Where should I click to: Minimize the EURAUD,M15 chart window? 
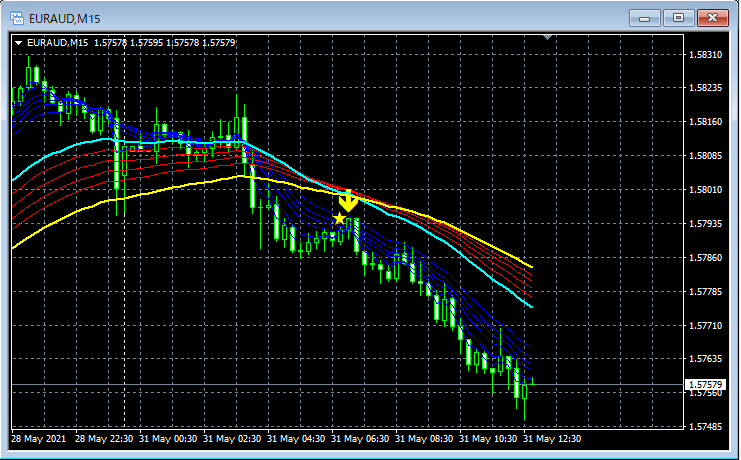click(644, 18)
